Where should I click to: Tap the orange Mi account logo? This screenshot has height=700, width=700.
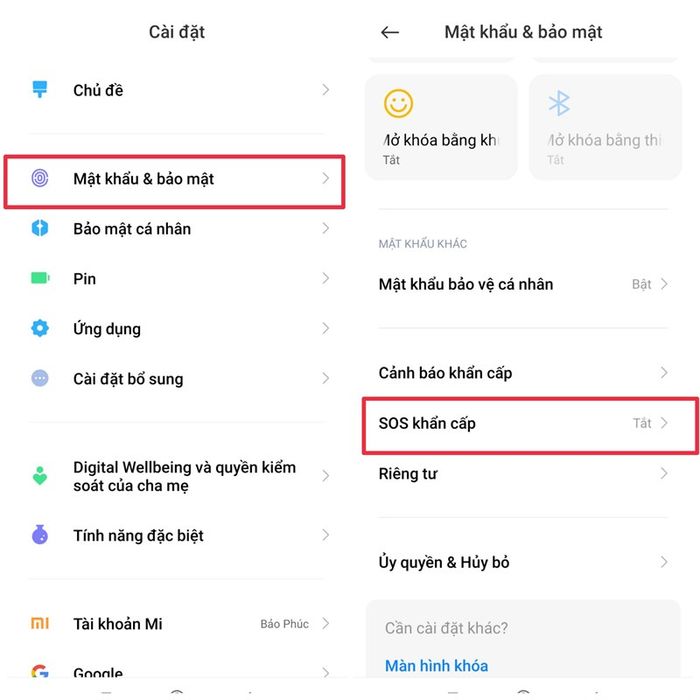coord(40,623)
